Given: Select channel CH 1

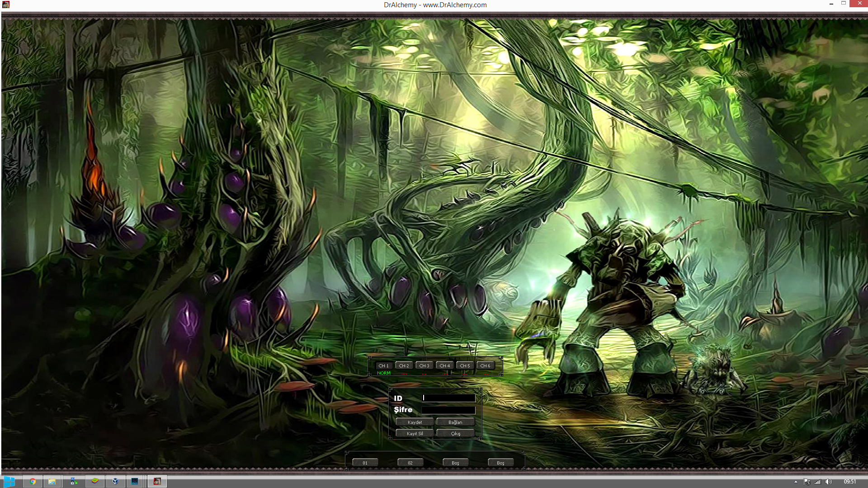Looking at the screenshot, I should 384,366.
